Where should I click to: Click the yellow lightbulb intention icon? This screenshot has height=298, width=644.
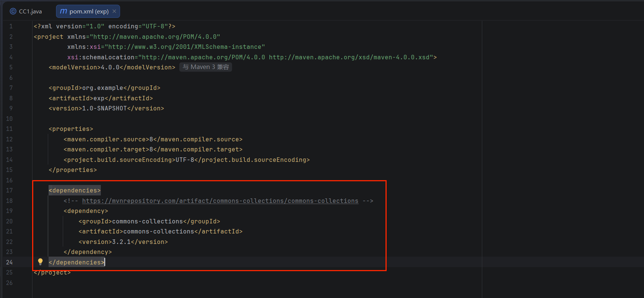coord(40,262)
